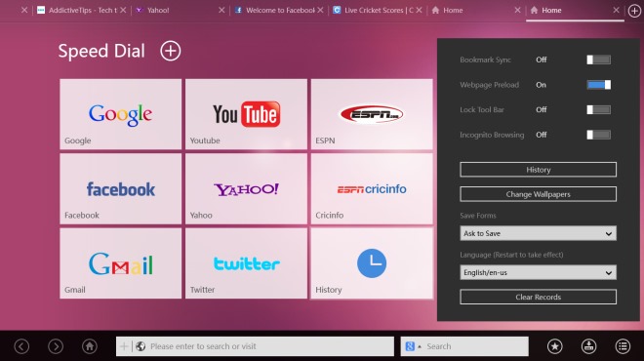Open the home page button in bottom bar

[89, 346]
